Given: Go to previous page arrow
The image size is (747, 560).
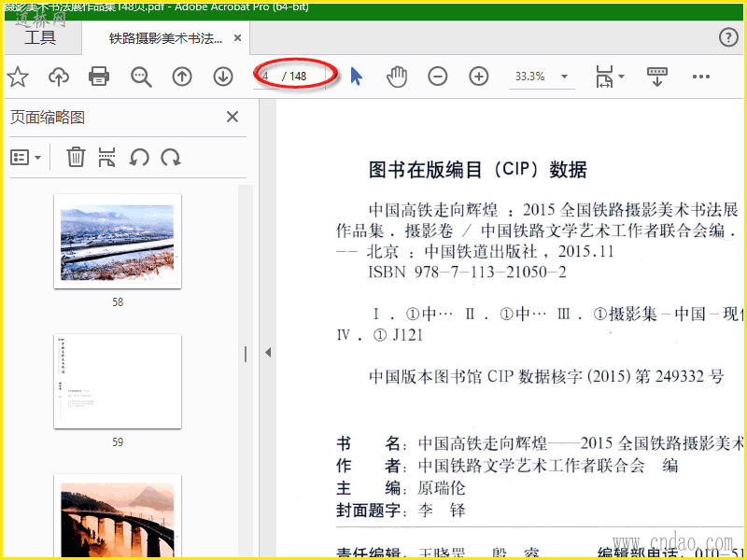Looking at the screenshot, I should [182, 77].
